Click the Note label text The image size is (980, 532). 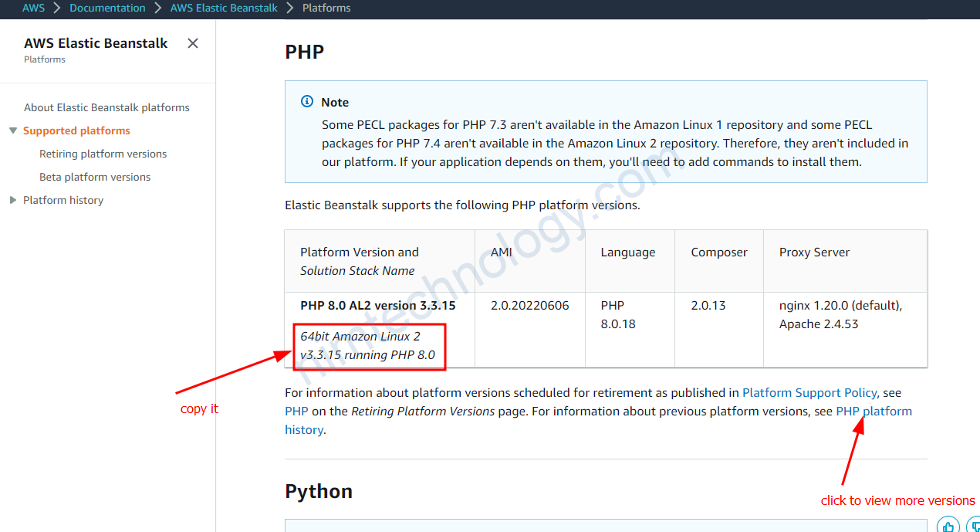tap(335, 102)
